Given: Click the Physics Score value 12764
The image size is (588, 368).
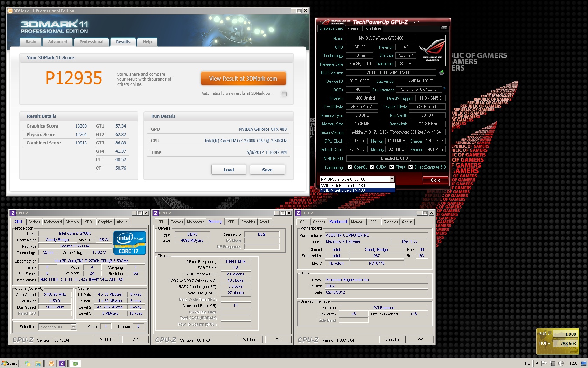Looking at the screenshot, I should click(81, 135).
